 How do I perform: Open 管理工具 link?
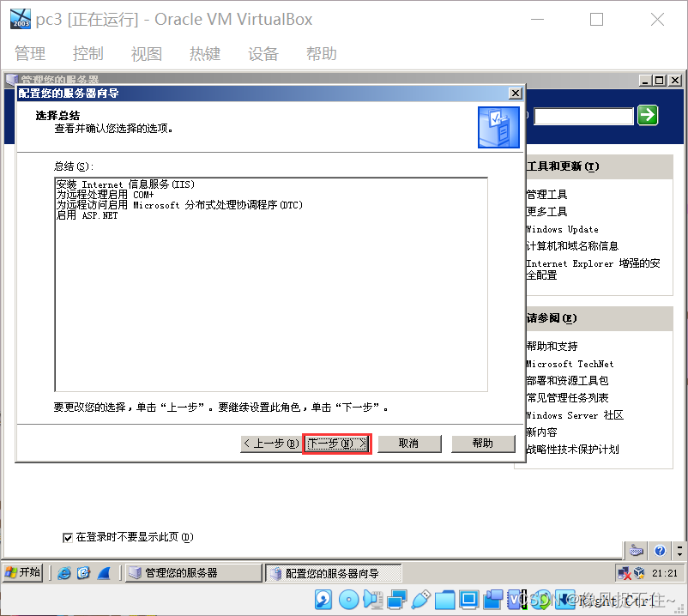pyautogui.click(x=546, y=195)
